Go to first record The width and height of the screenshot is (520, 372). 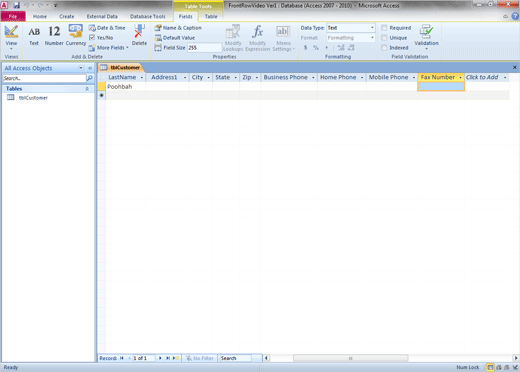point(122,358)
